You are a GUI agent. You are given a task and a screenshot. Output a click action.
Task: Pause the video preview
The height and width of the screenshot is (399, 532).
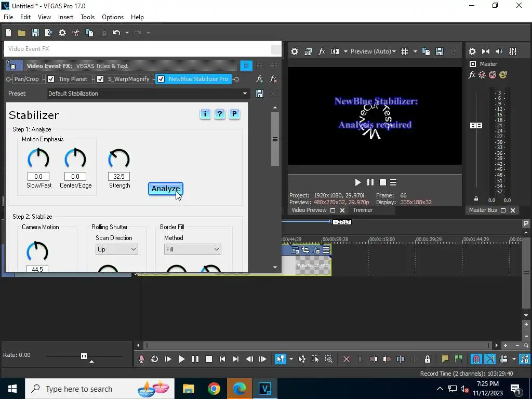pos(370,182)
